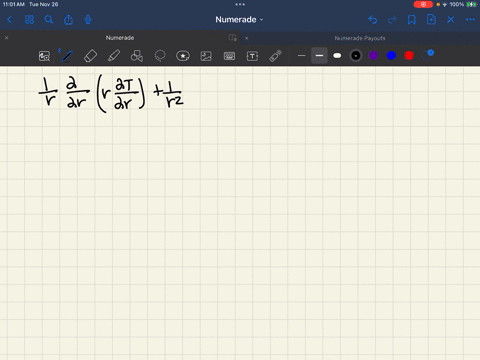Choose the thick stroke width

337,56
